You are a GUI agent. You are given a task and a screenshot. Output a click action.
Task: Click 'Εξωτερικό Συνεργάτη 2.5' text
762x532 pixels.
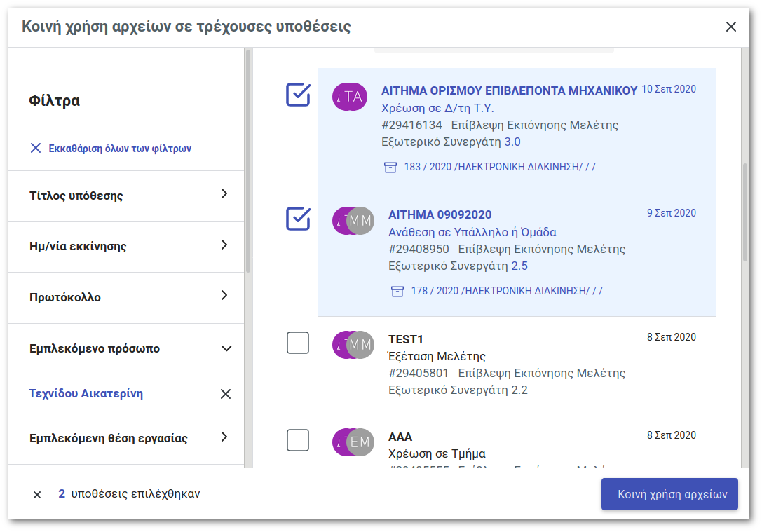coord(458,266)
